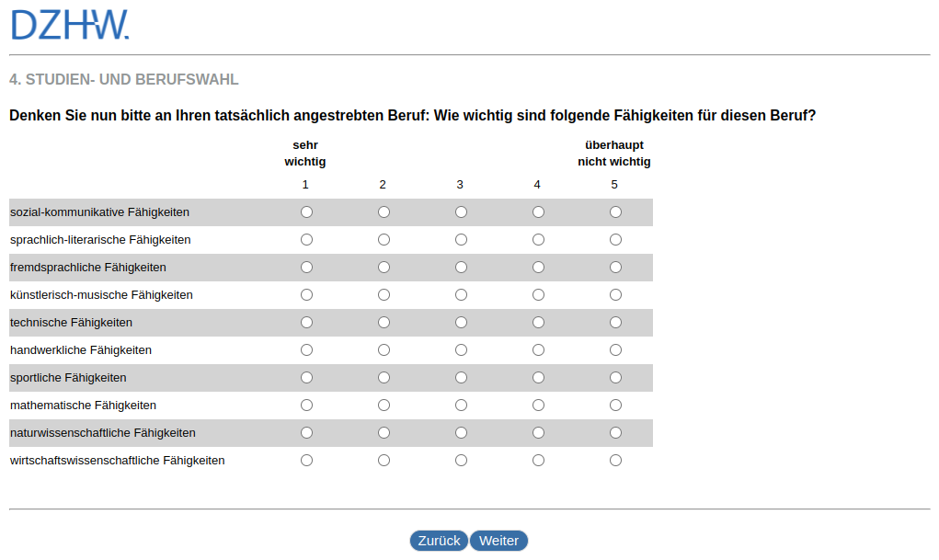
Task: Choose 5 for wirtschaftswissenschaftliche Fähigkeiten
Action: pyautogui.click(x=615, y=461)
